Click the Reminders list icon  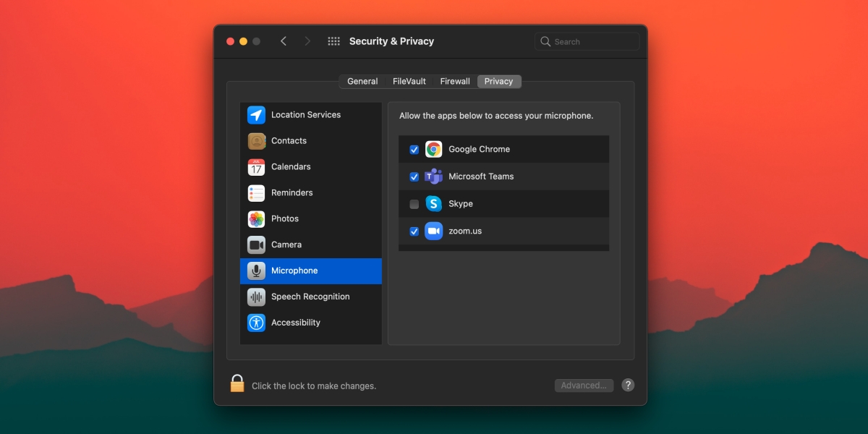point(256,193)
